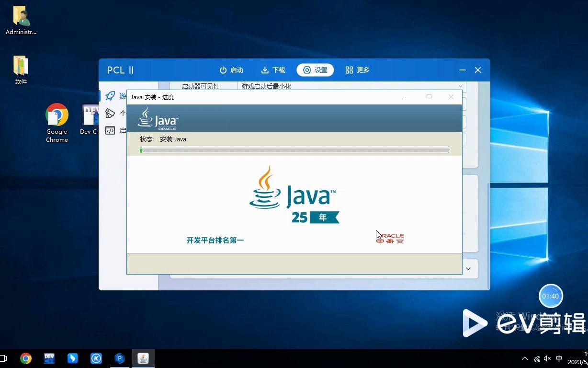588x368 pixels.
Task: Open the 启动器可见性 dropdown in PCL
Action: 351,86
